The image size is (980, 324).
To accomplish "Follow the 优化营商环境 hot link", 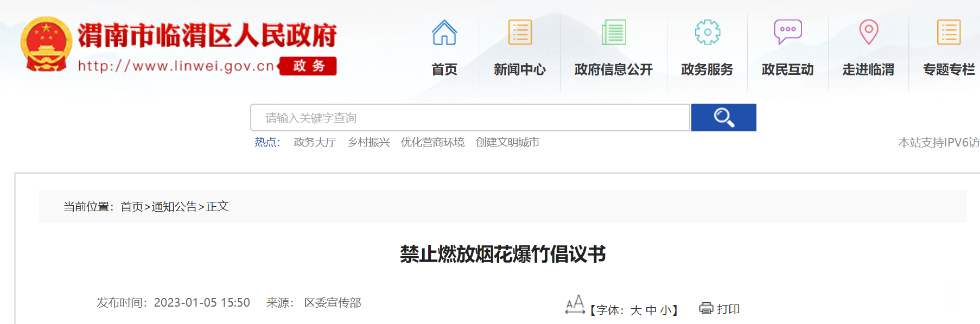I will coord(432,142).
